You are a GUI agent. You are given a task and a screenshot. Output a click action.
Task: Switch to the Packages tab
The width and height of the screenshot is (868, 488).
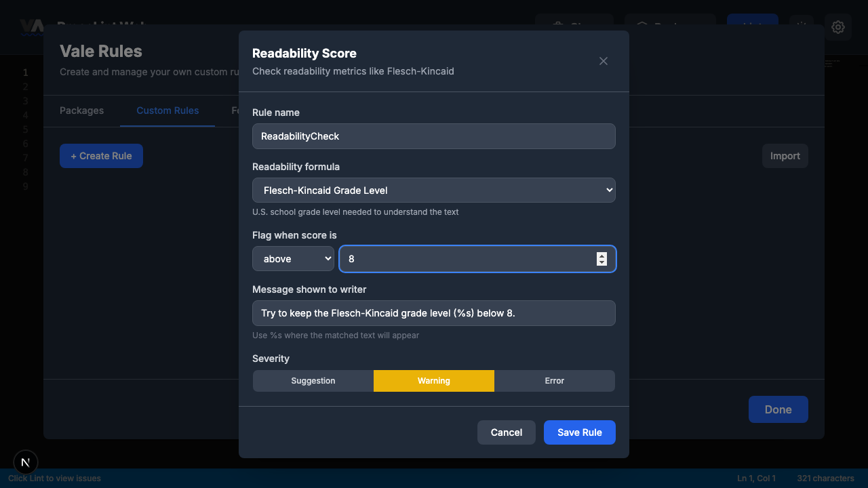(81, 110)
